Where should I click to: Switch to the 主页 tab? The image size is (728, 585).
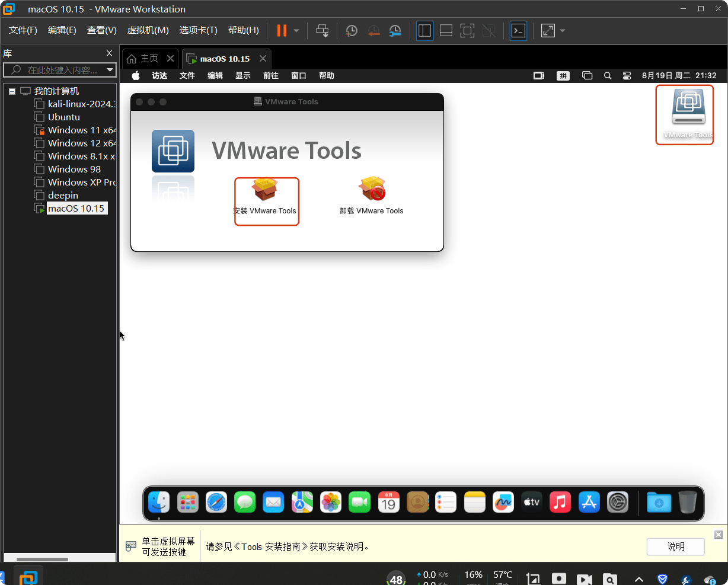pos(149,58)
